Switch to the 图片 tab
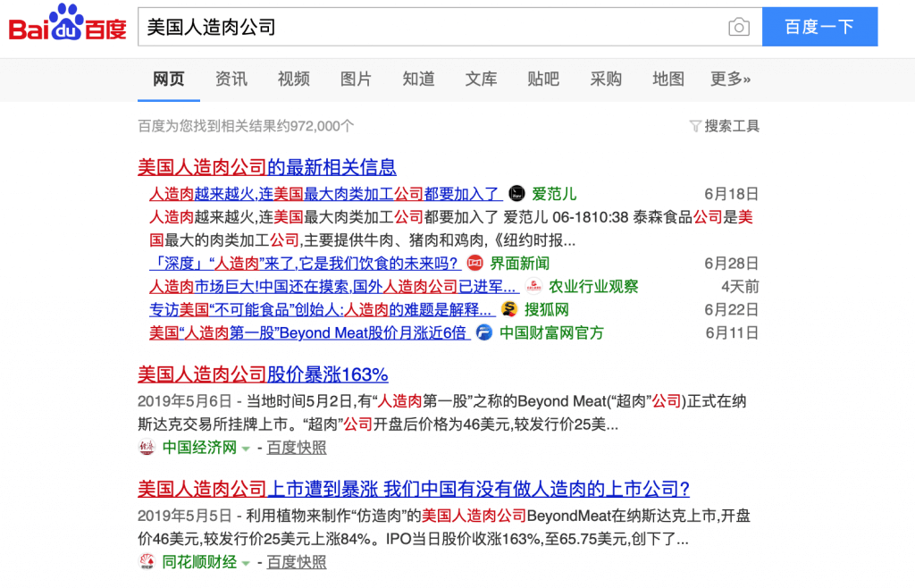The height and width of the screenshot is (588, 915). click(356, 80)
